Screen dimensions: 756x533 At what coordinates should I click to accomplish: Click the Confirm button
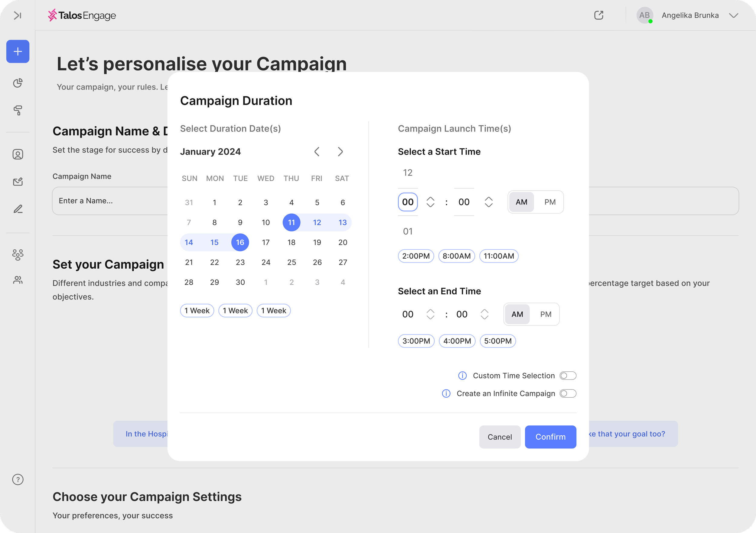550,437
